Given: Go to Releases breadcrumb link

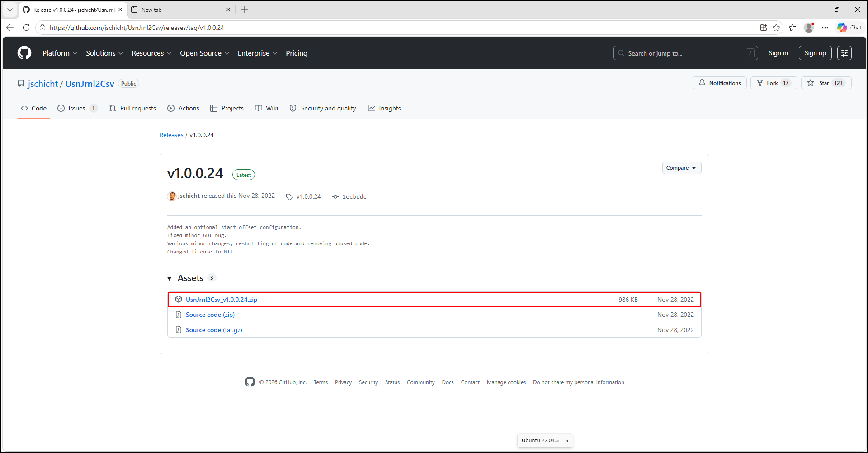Looking at the screenshot, I should click(171, 135).
